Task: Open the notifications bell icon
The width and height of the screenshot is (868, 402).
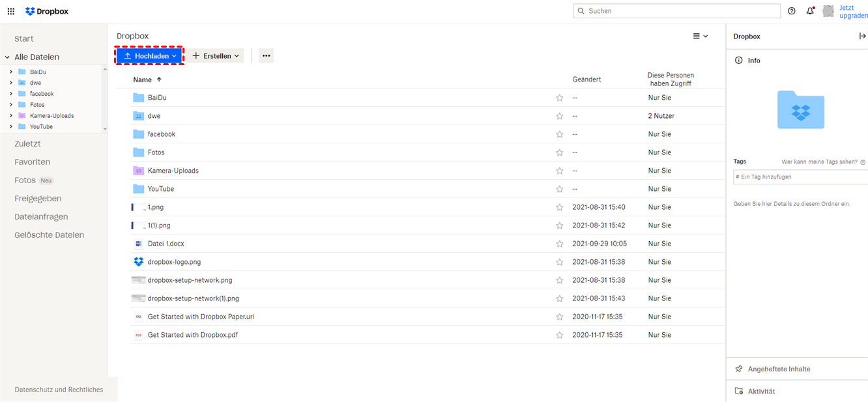Action: tap(810, 11)
